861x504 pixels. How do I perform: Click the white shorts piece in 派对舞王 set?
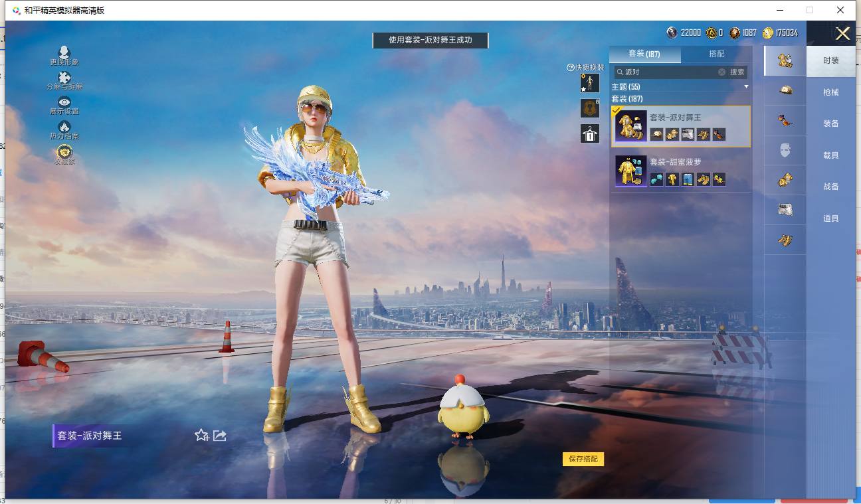point(688,135)
